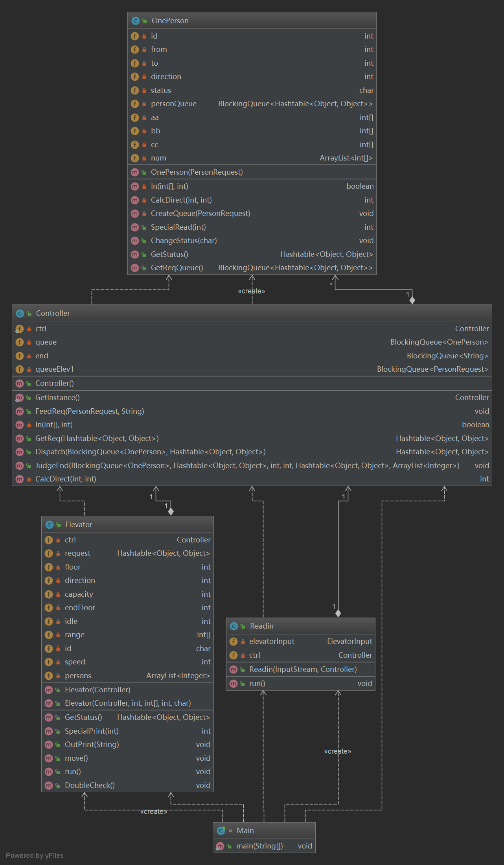
Task: Select the Elevator 'floor' field
Action: click(127, 567)
